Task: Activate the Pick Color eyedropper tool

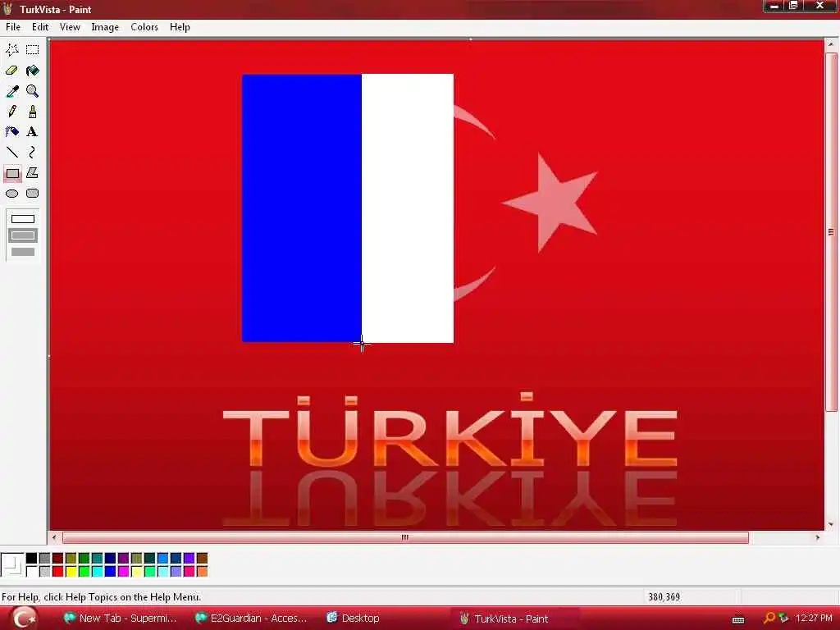Action: click(x=12, y=91)
